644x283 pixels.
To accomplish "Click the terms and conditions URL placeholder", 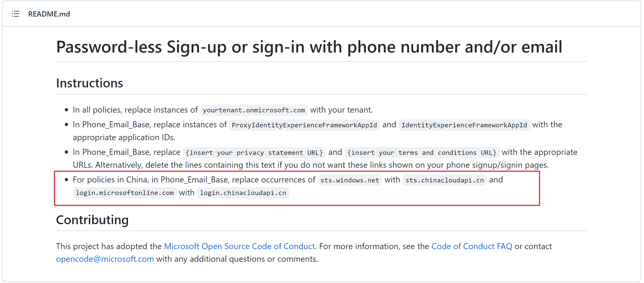I will [422, 153].
